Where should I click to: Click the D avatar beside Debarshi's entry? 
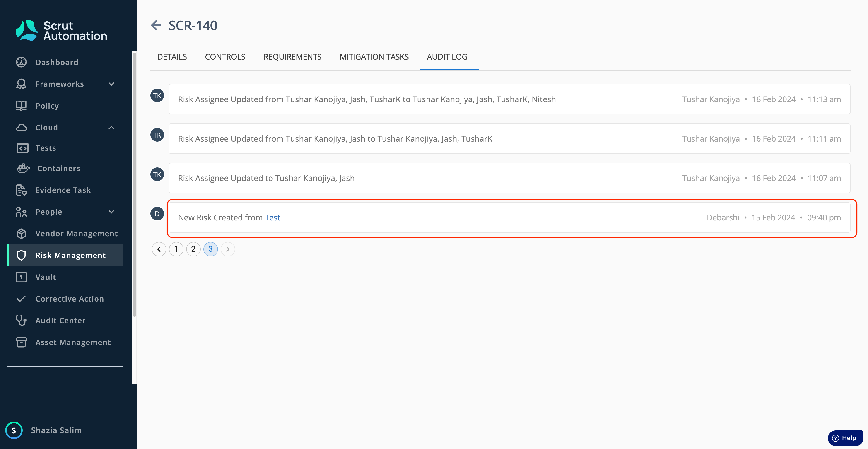coord(157,214)
